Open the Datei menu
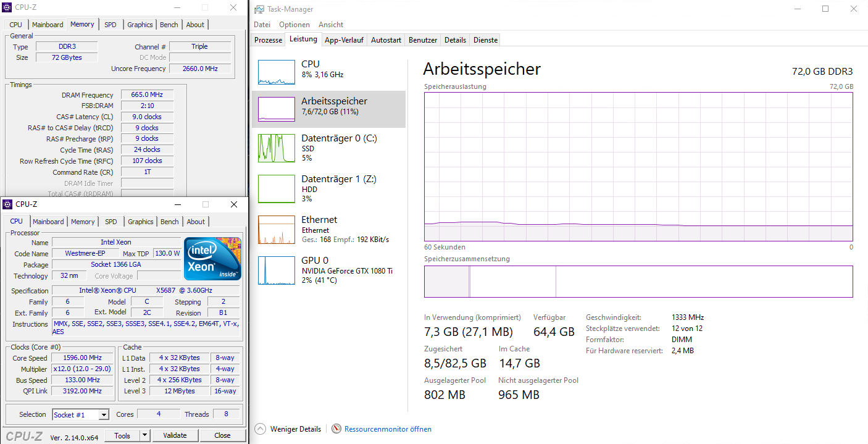868x444 pixels. [262, 25]
